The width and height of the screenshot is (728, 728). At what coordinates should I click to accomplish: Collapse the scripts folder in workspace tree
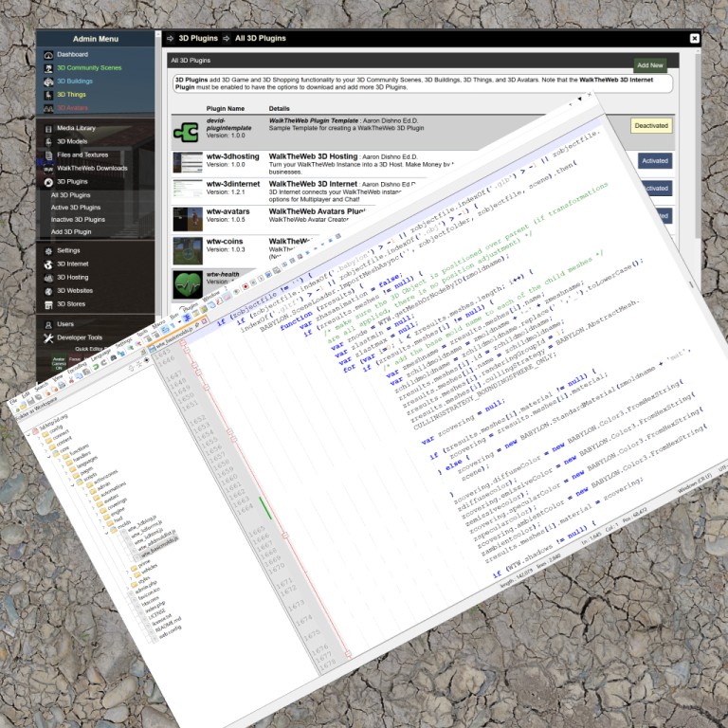[x=73, y=485]
